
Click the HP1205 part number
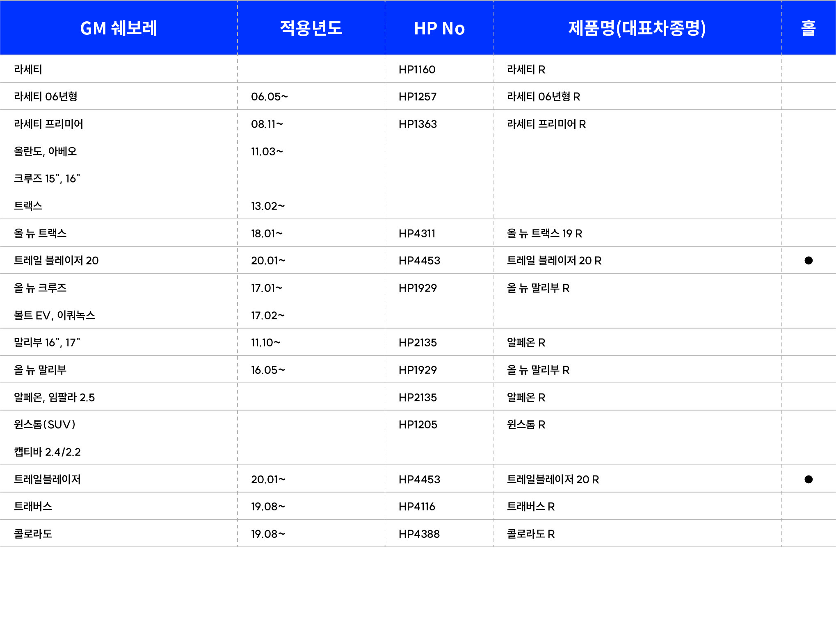point(418,424)
